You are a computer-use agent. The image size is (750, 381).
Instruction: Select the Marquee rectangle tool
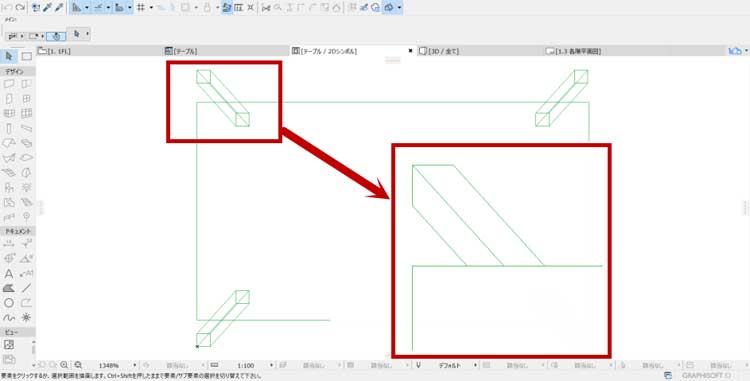point(27,56)
